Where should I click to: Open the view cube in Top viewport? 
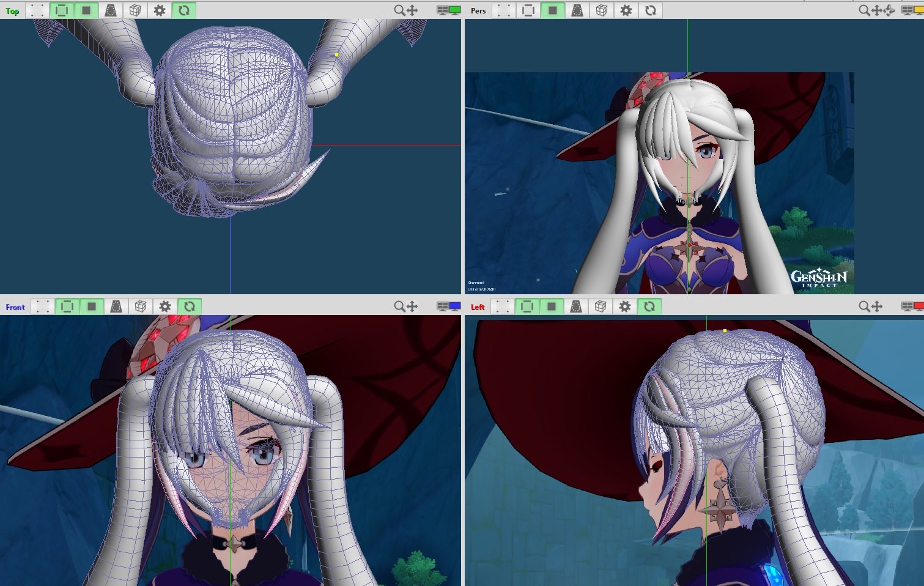(135, 10)
